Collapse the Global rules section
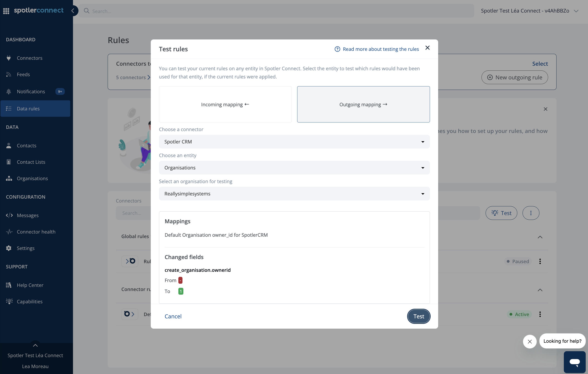This screenshot has width=588, height=374. pyautogui.click(x=540, y=237)
